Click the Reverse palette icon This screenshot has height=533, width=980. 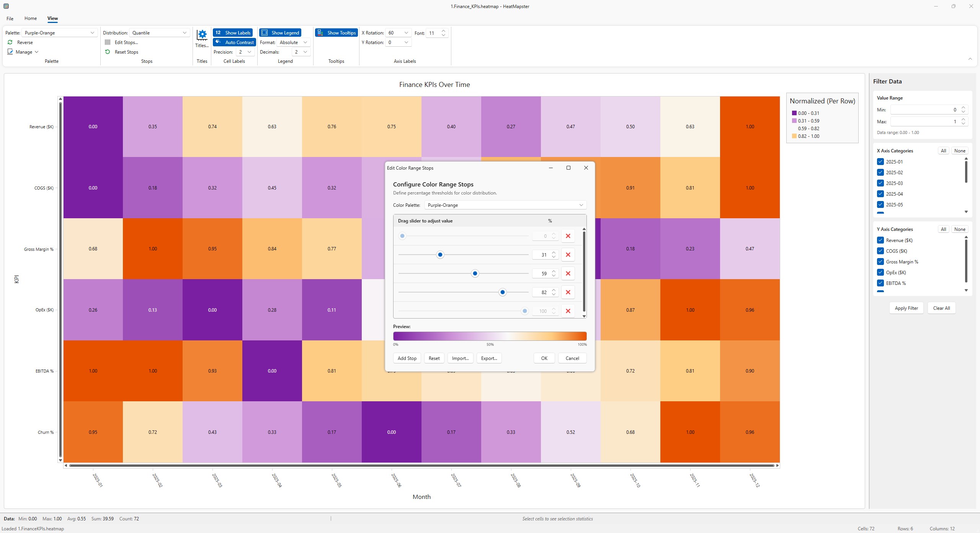coord(10,42)
